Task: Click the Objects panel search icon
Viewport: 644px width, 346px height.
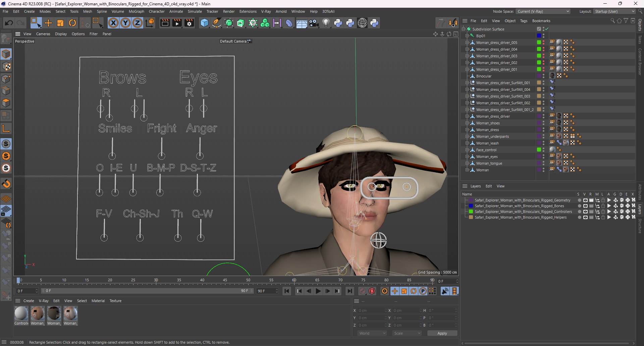Action: (x=612, y=21)
